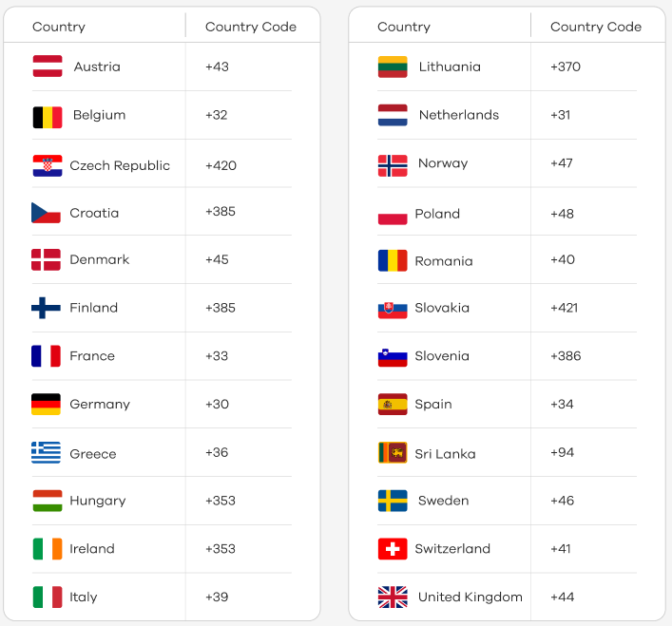Select the Denmark flag icon
672x626 pixels.
pos(46,260)
